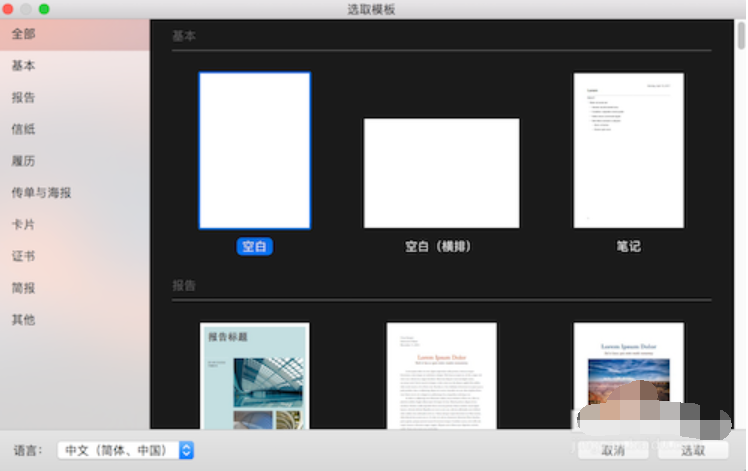This screenshot has width=748, height=471.
Task: Select the 传单与海报 category
Action: (x=41, y=193)
